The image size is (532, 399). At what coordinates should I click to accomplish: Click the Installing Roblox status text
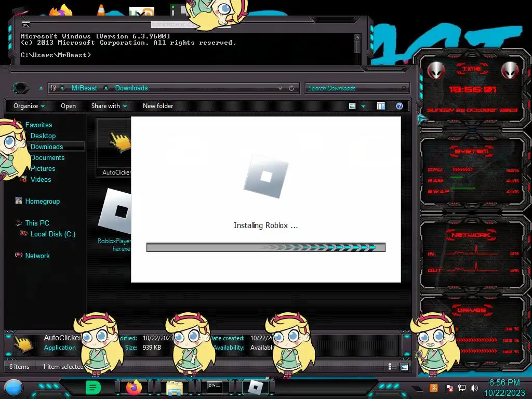tap(265, 225)
